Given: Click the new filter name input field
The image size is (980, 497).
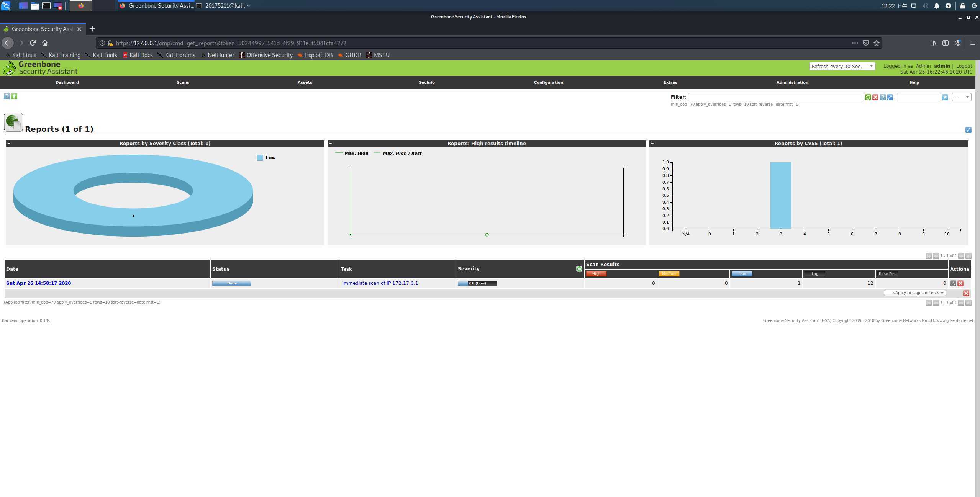Looking at the screenshot, I should coord(919,97).
